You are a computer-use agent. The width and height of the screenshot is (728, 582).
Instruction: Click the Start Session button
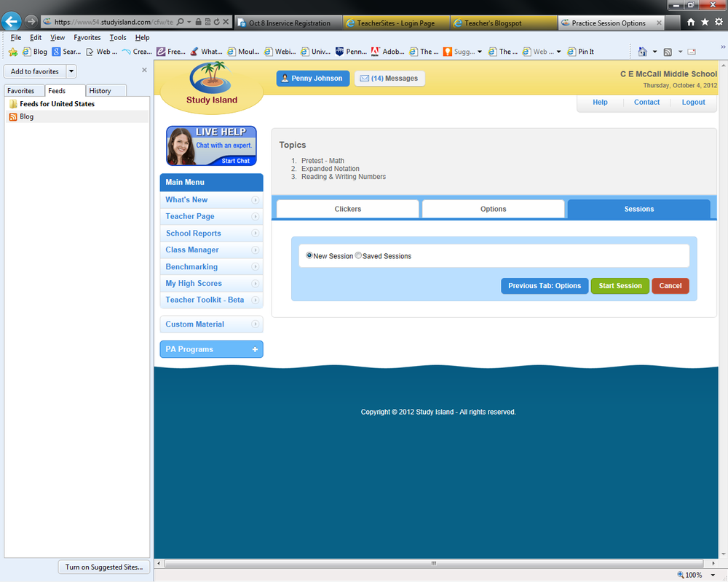pos(620,286)
